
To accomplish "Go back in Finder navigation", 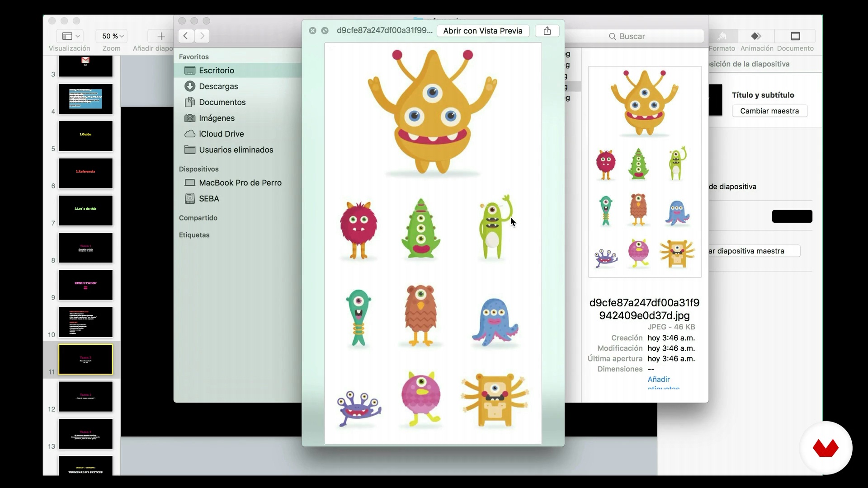I will (186, 36).
